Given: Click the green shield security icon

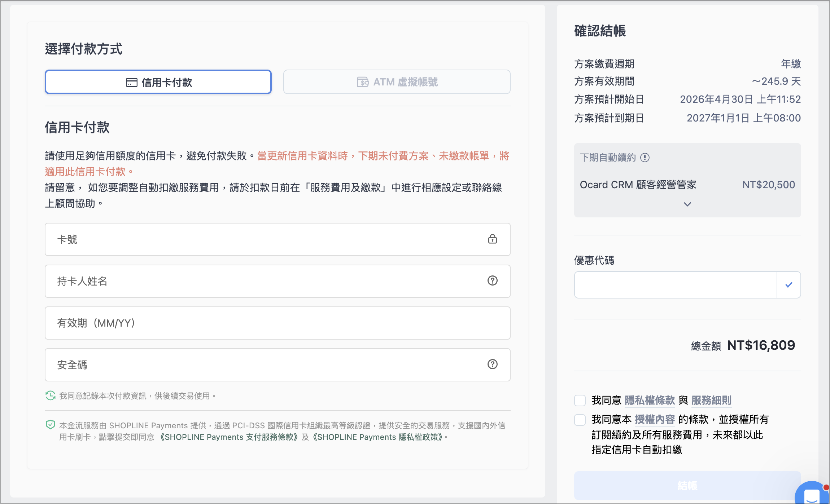Looking at the screenshot, I should click(x=51, y=425).
